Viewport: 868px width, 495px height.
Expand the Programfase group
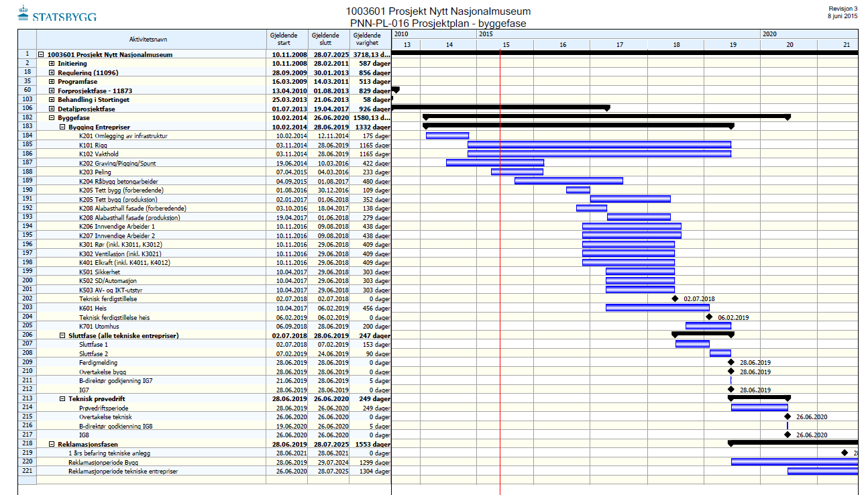(x=52, y=82)
